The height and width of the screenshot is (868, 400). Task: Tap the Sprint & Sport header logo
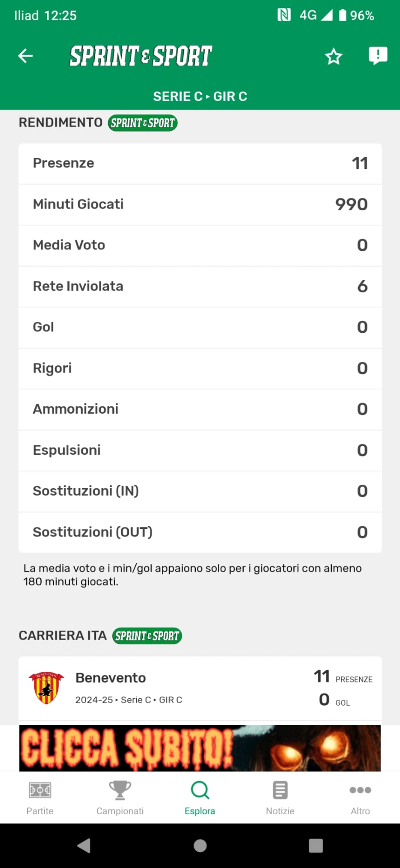tap(141, 56)
